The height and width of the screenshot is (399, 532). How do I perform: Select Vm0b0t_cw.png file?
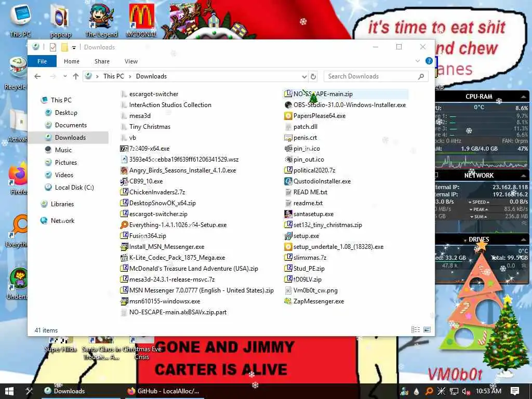click(311, 290)
